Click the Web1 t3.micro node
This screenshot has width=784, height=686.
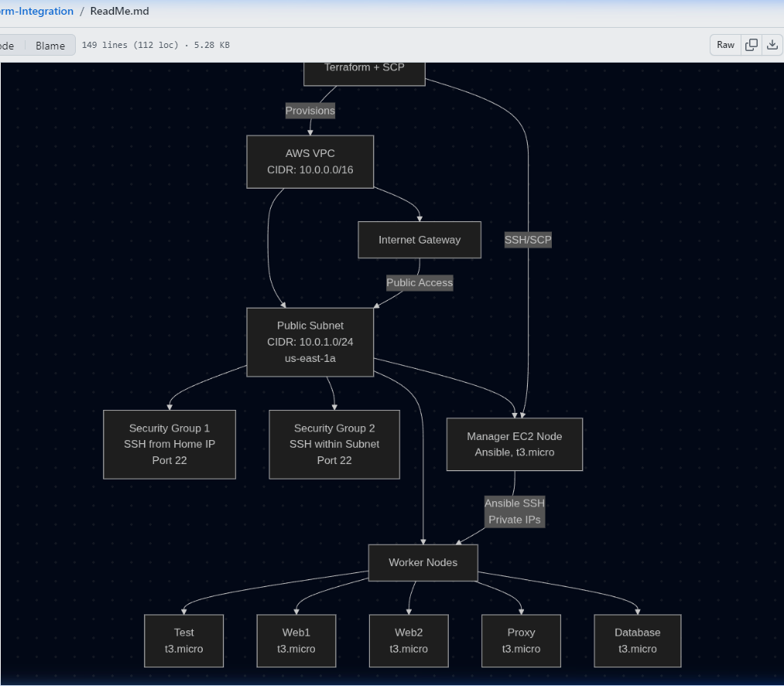point(296,640)
